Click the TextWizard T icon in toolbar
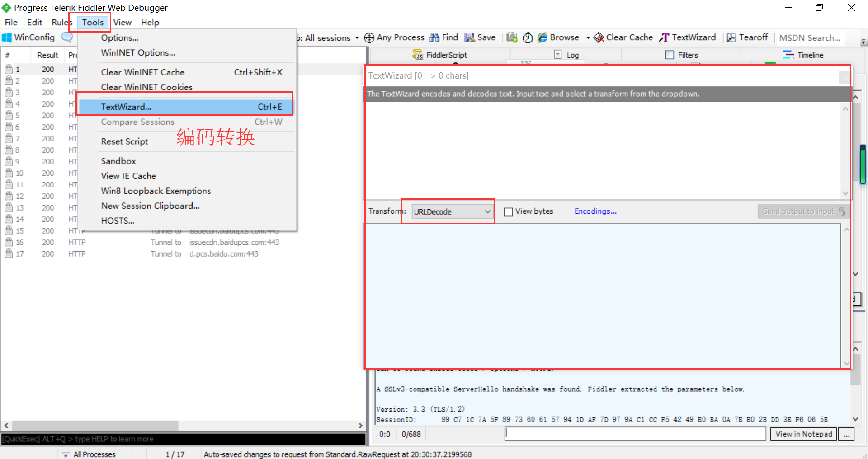Image resolution: width=868 pixels, height=459 pixels. pyautogui.click(x=664, y=37)
